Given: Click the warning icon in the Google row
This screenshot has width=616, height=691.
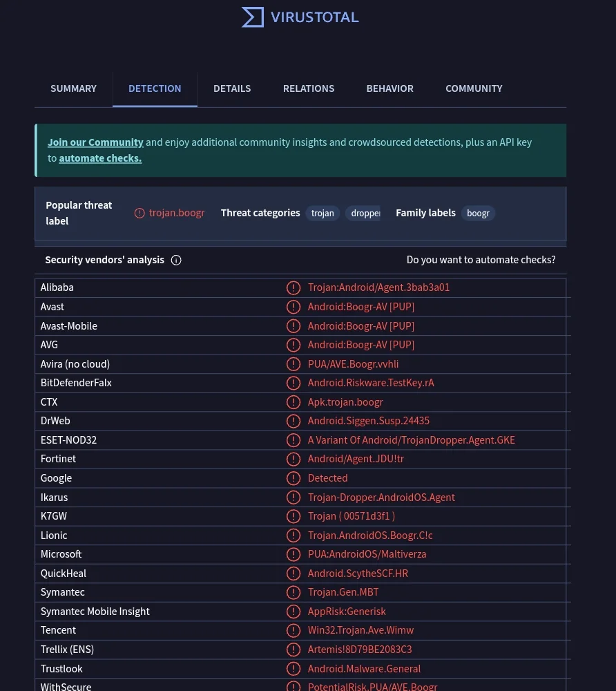Looking at the screenshot, I should click(293, 478).
